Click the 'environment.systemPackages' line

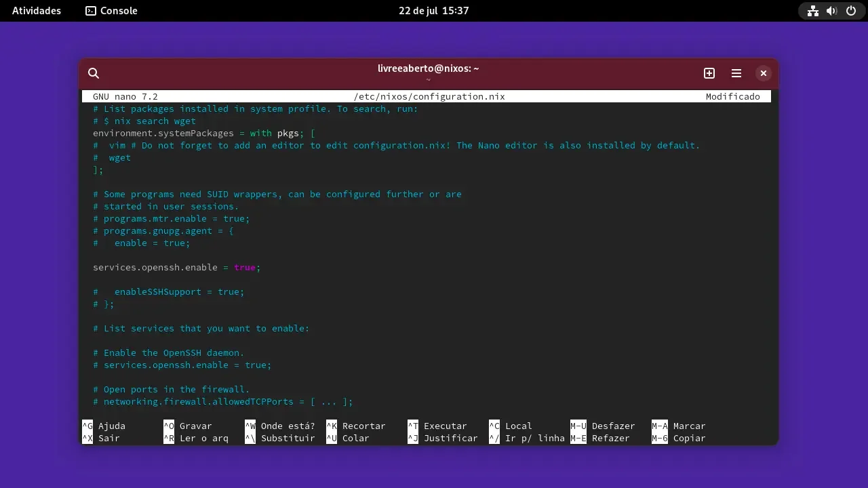[204, 134]
